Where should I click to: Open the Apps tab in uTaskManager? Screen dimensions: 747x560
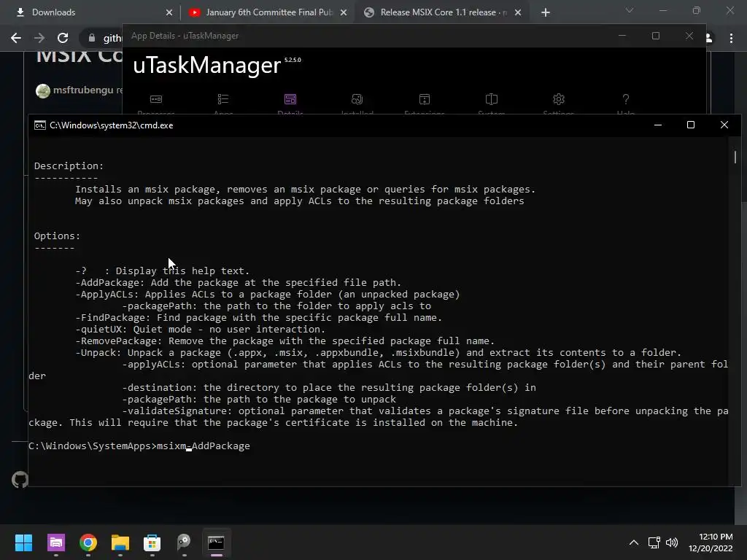pyautogui.click(x=223, y=102)
